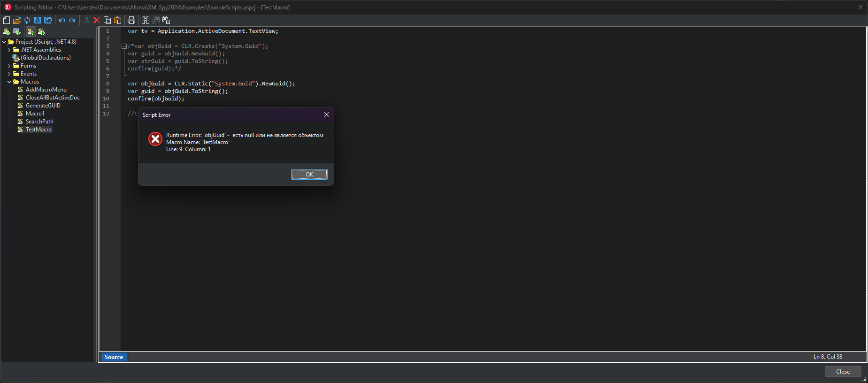Click the Close button of Scripting Editor

(x=843, y=372)
